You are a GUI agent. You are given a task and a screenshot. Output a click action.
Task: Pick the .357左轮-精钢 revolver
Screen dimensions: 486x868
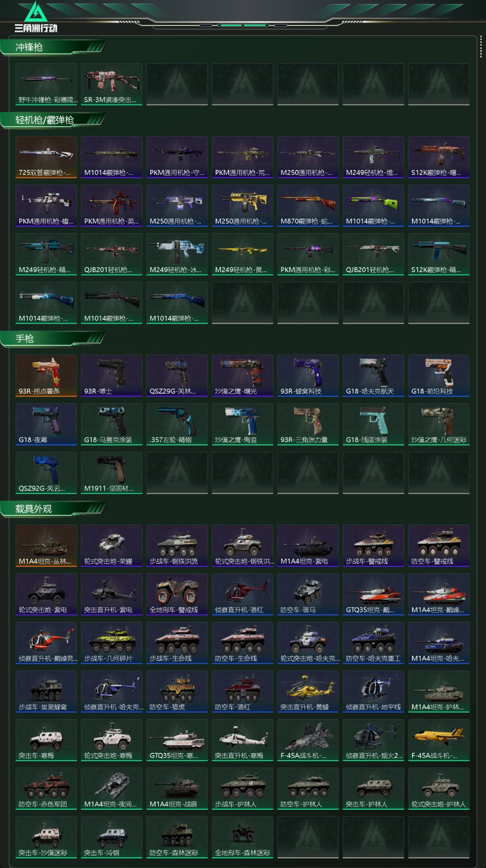tap(177, 424)
